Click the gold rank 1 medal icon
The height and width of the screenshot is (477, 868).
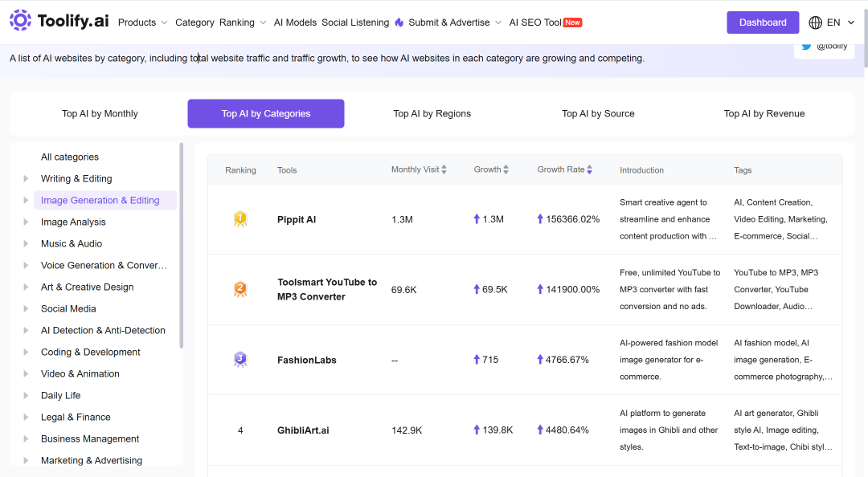tap(240, 219)
